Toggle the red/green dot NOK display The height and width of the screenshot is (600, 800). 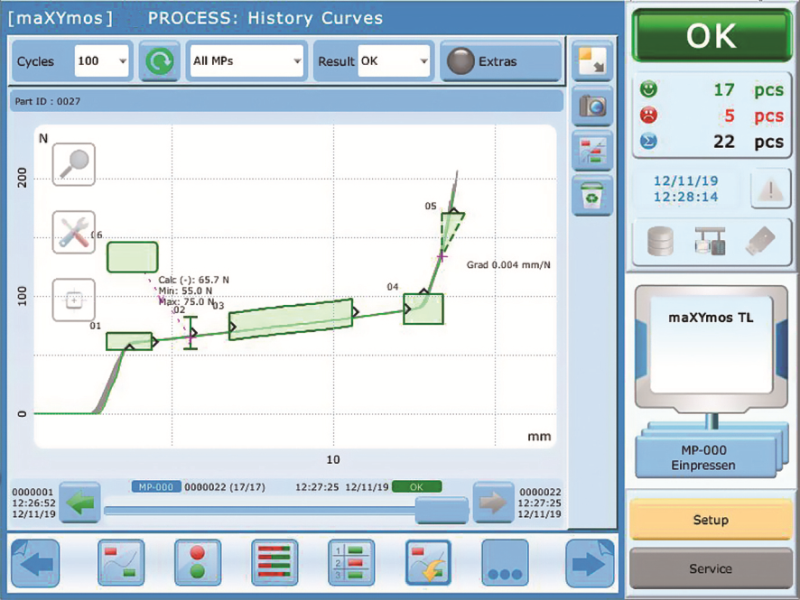click(197, 562)
